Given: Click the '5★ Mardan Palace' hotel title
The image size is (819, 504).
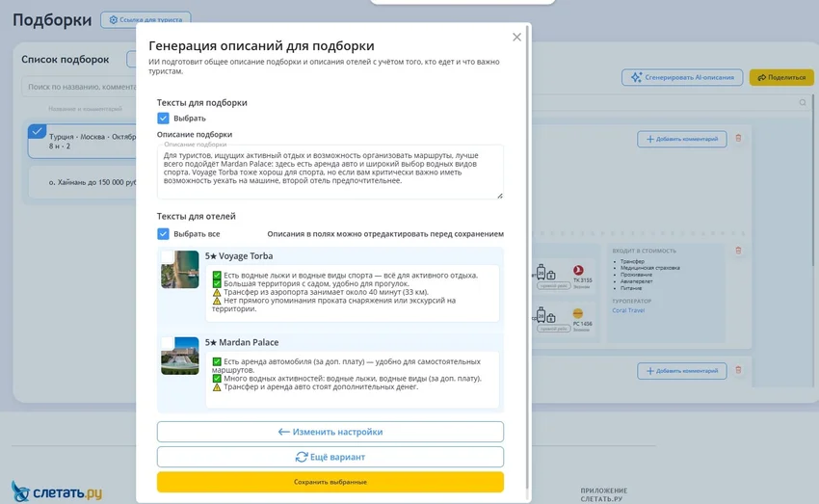Looking at the screenshot, I should [242, 342].
